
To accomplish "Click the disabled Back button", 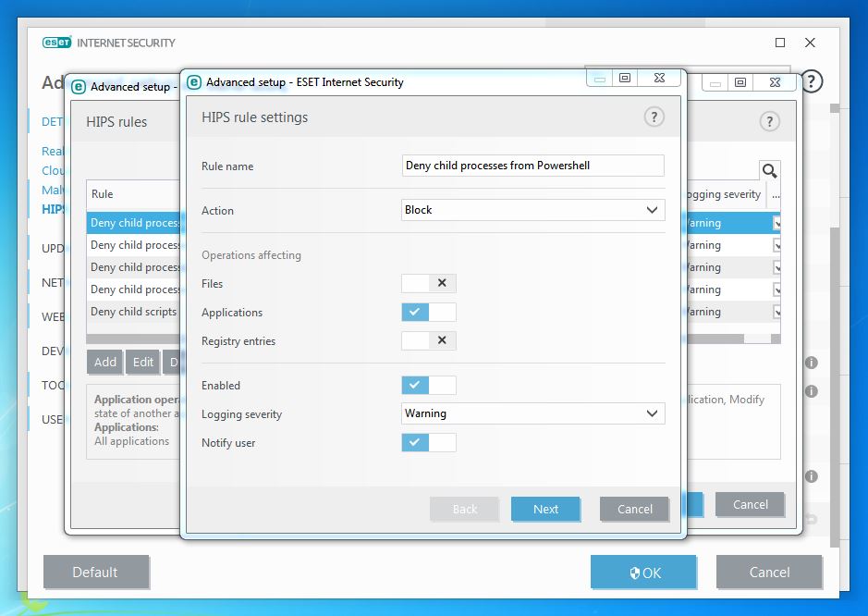I will 464,509.
